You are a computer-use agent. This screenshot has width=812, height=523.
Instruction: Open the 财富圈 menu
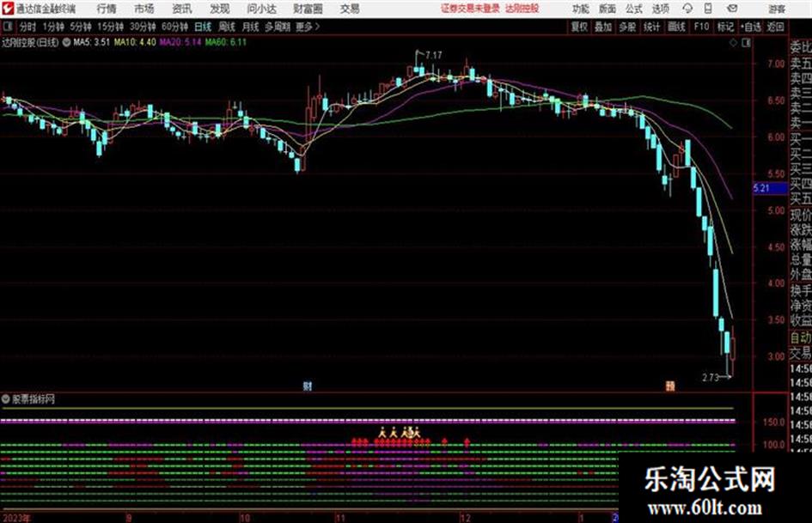tap(308, 9)
